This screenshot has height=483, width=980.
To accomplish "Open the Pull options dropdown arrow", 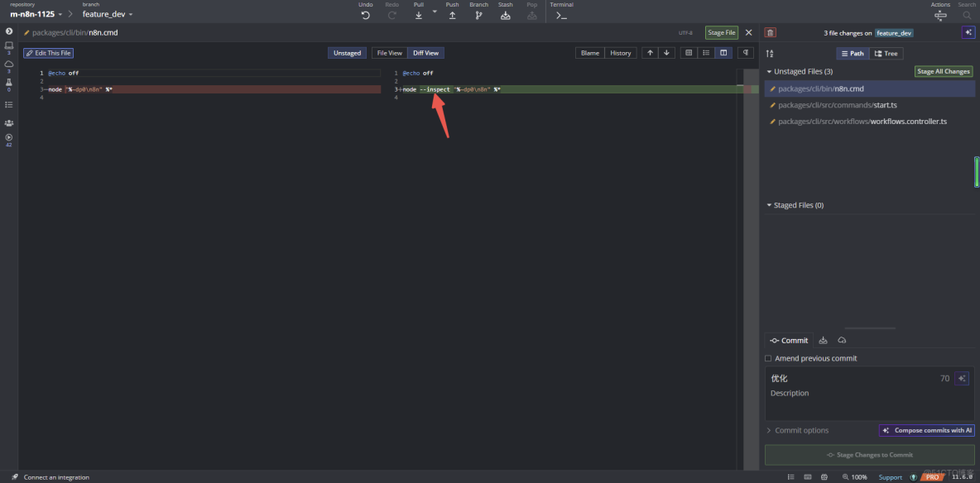I will [435, 12].
